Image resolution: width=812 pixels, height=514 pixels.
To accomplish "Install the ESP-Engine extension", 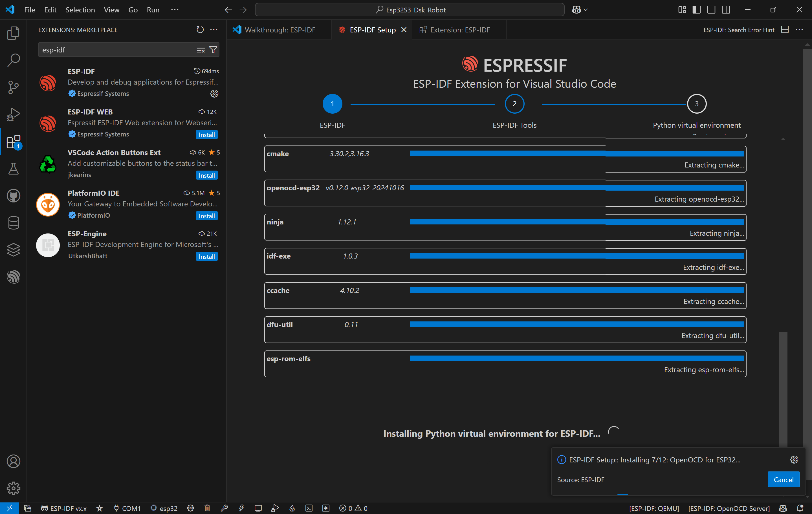I will click(x=207, y=257).
